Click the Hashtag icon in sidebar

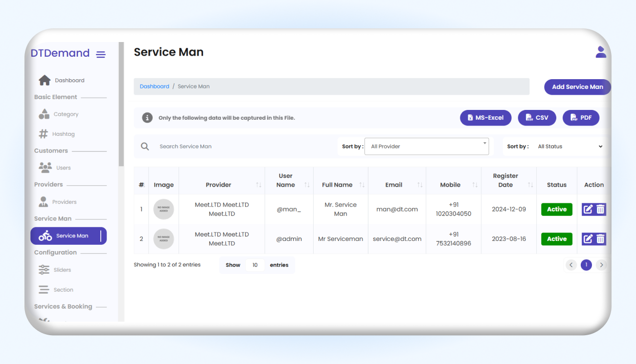click(44, 134)
